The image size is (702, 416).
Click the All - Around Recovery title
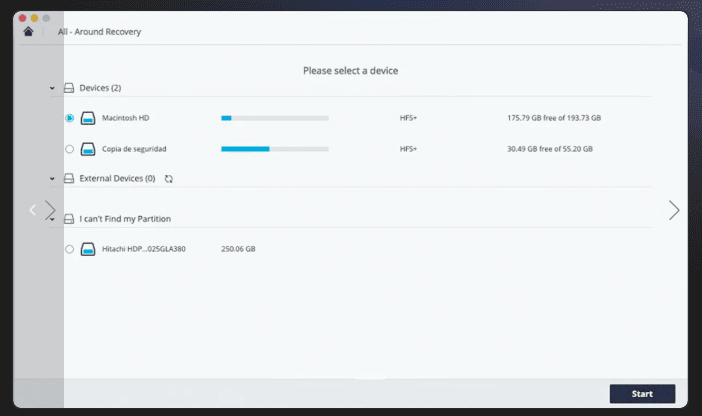[99, 32]
